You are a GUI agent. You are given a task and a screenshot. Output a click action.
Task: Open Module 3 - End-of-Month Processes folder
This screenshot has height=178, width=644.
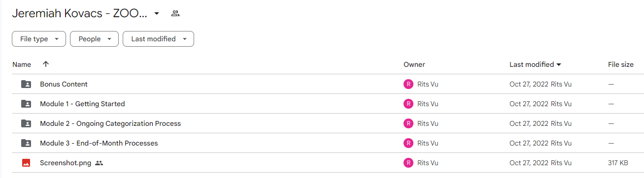pyautogui.click(x=99, y=143)
